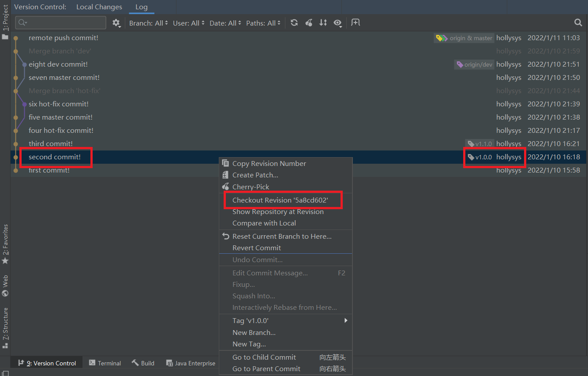The height and width of the screenshot is (376, 588).
Task: Select the "Merge branch 'dev'" commit
Action: [x=299, y=51]
